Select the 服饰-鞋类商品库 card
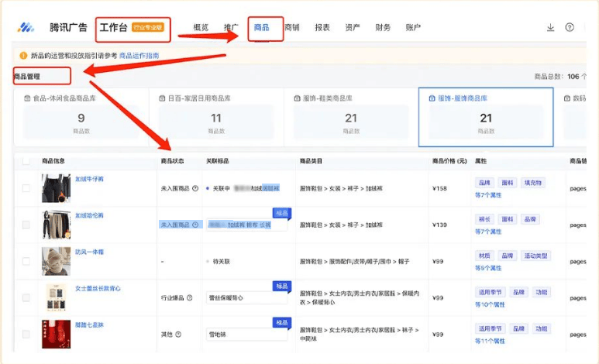599x364 pixels. (351, 117)
